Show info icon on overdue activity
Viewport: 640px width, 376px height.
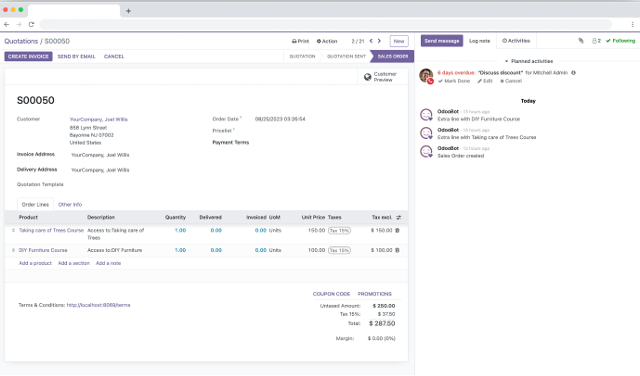click(x=573, y=73)
